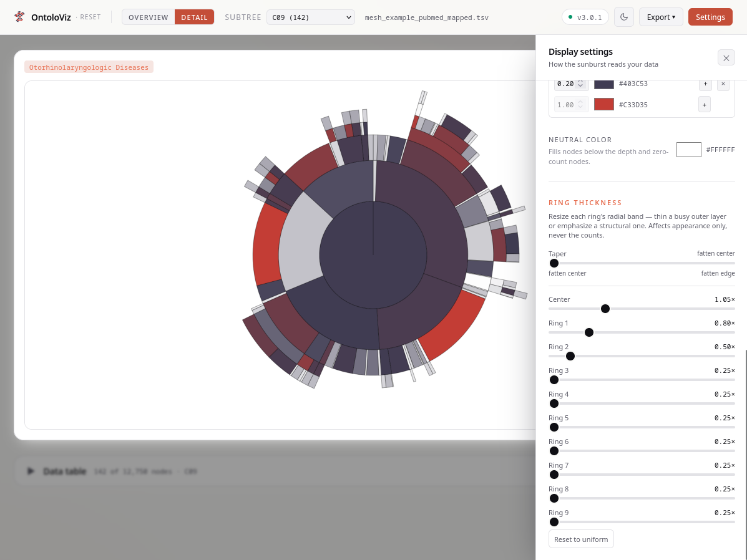Click the RING THICKNESS heading

click(x=585, y=203)
